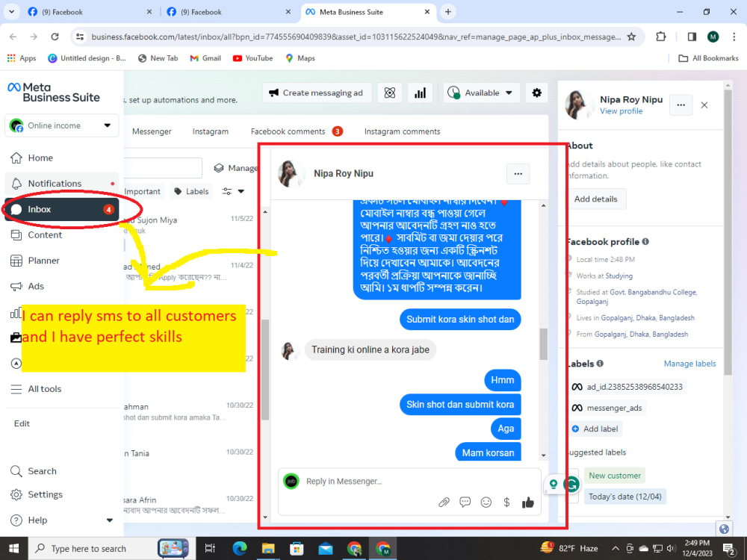Open Microsoft Edge from taskbar
Image resolution: width=747 pixels, height=560 pixels.
coord(240,549)
